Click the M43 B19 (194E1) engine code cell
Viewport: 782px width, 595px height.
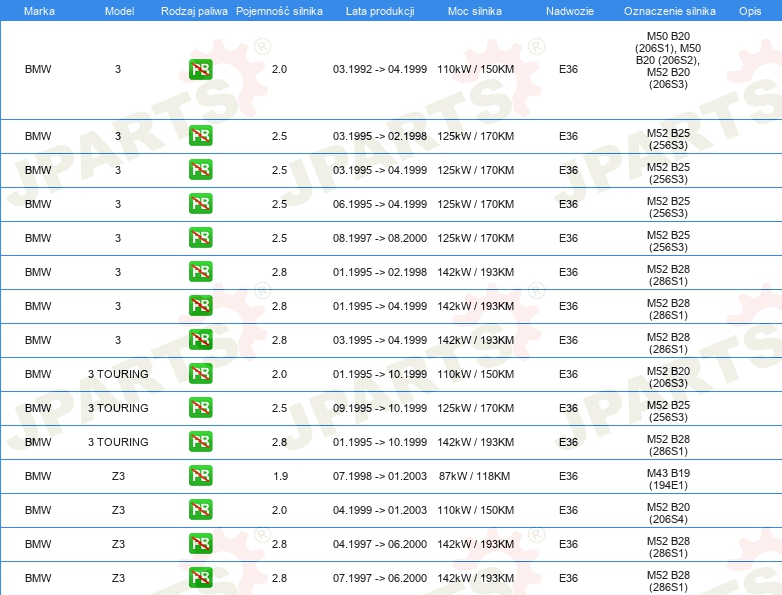point(667,476)
